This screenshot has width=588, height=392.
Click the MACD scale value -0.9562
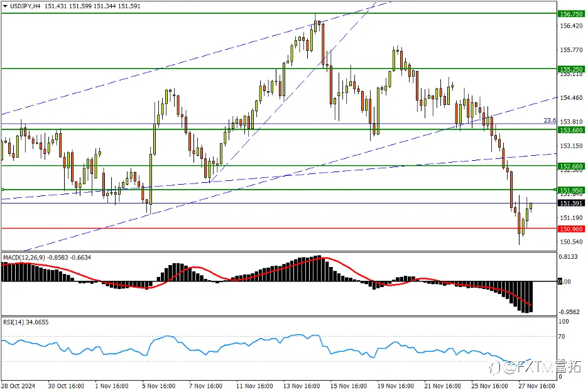pyautogui.click(x=569, y=312)
